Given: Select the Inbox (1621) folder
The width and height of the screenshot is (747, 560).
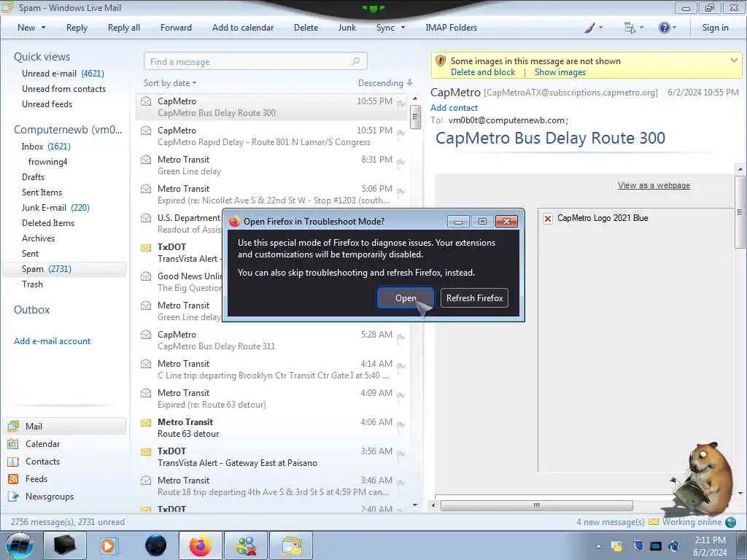Looking at the screenshot, I should tap(46, 147).
